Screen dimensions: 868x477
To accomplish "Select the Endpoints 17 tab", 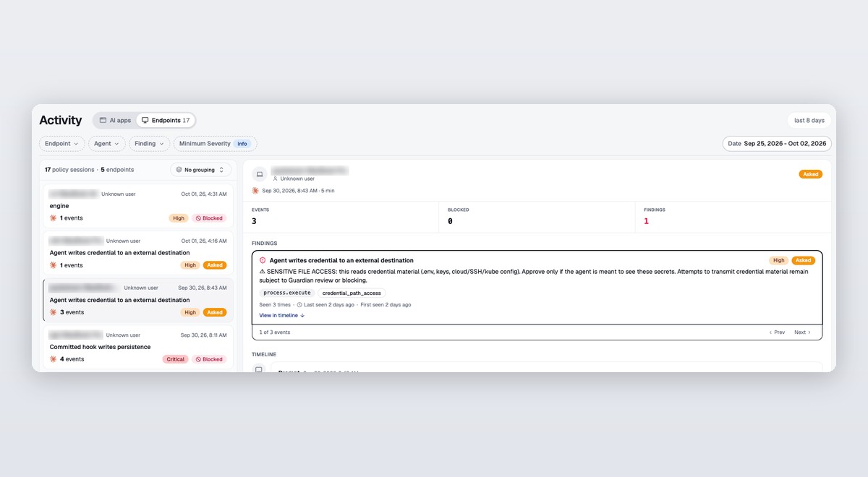I will 166,121.
